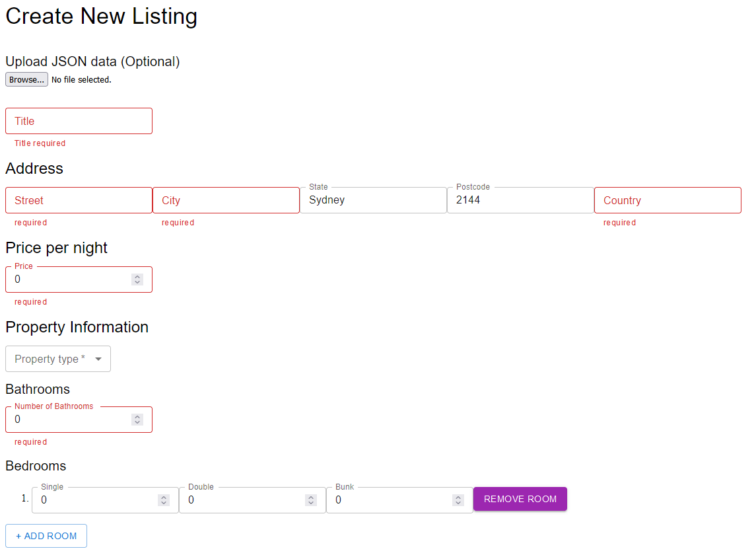Focus the Country input field
Screen dimensions: 756x559
pos(668,200)
